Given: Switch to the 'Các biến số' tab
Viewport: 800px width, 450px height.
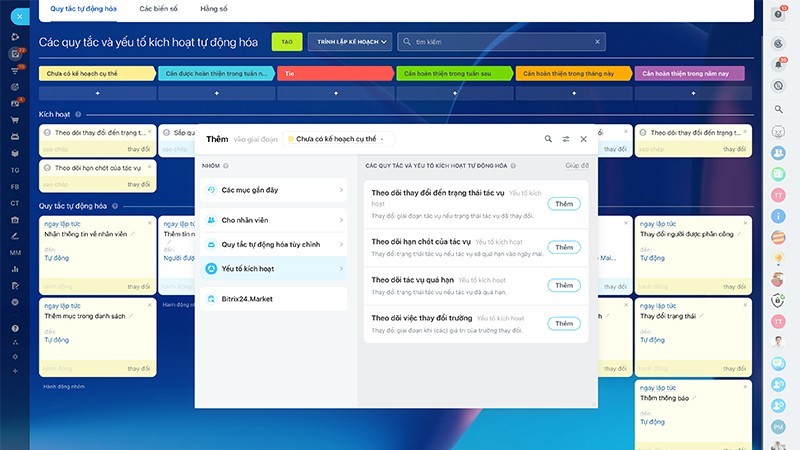Looking at the screenshot, I should (158, 9).
